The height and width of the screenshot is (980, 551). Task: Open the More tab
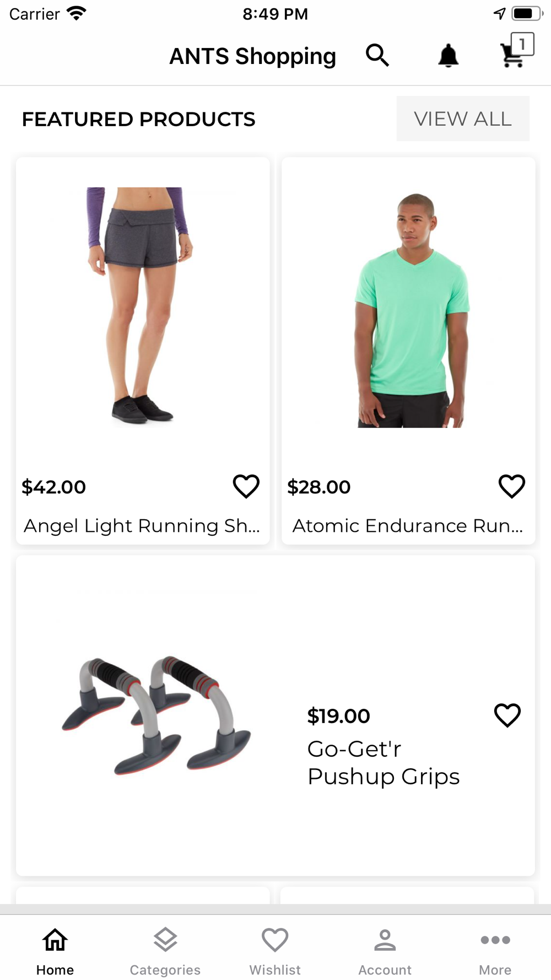tap(495, 950)
